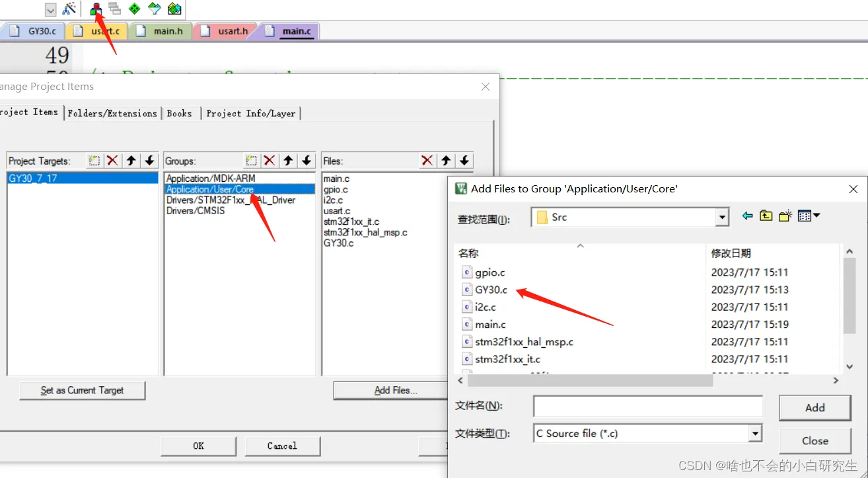Click the Target Options magic wand icon
This screenshot has height=478, width=868.
pos(69,9)
